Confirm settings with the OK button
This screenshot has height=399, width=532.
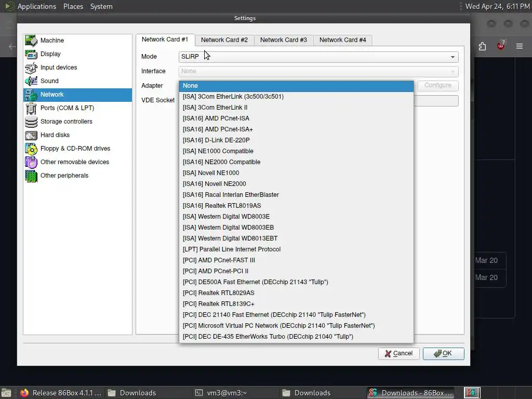(x=443, y=353)
